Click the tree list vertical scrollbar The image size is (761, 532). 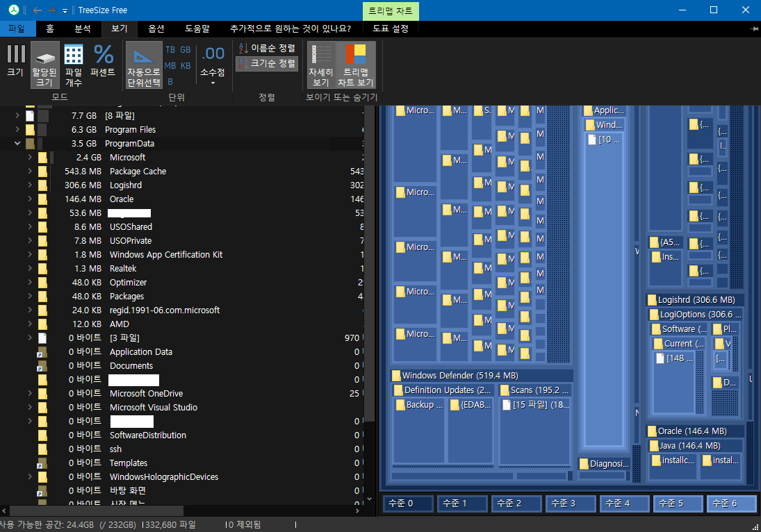point(369,265)
